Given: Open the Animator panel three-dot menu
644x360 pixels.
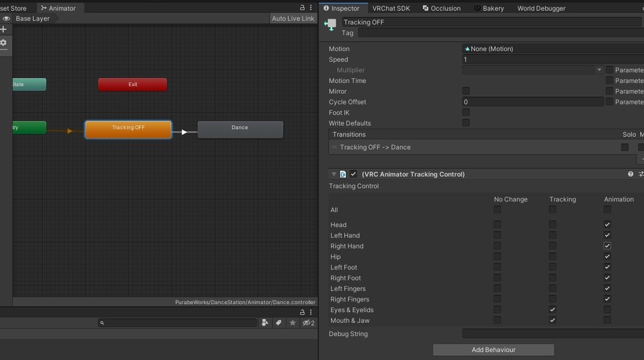Looking at the screenshot, I should click(x=311, y=8).
